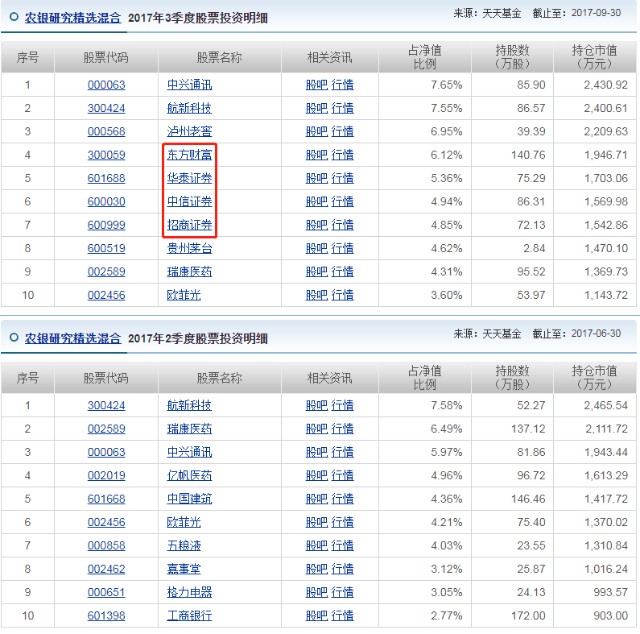Open 行情 link for 东方财富

tap(342, 155)
